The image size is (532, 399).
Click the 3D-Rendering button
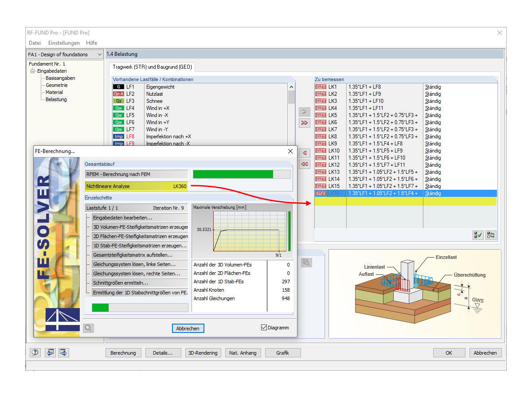click(x=203, y=353)
